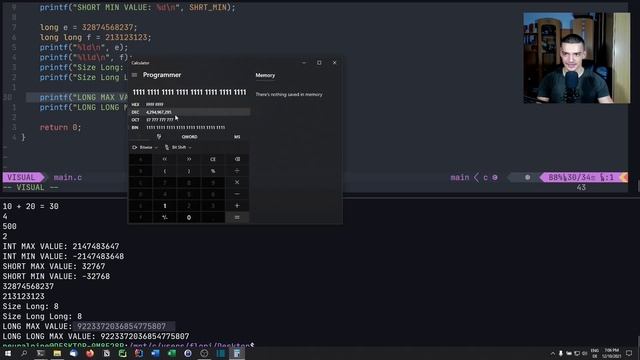This screenshot has height=360, width=640.
Task: Click the digit 1 key
Action: 164,206
